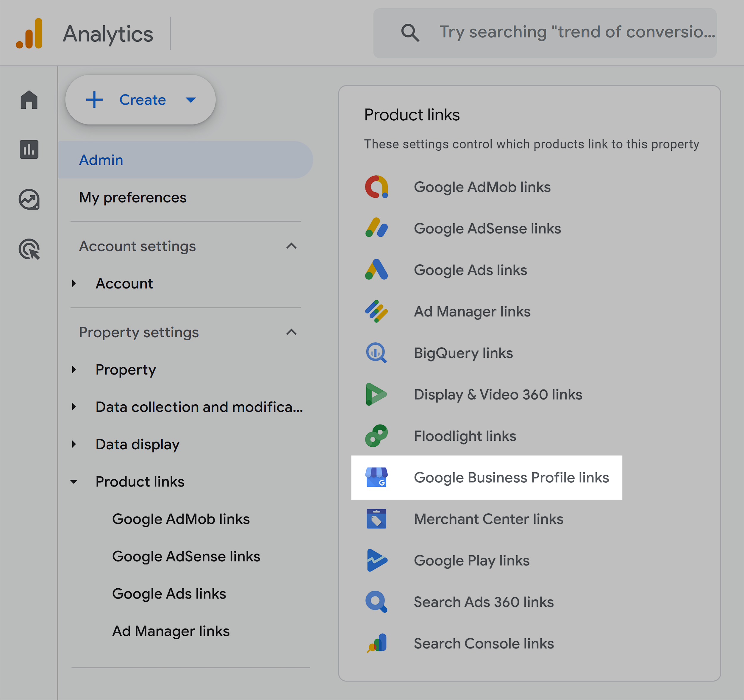Open Search Console links
This screenshot has height=700, width=744.
484,643
